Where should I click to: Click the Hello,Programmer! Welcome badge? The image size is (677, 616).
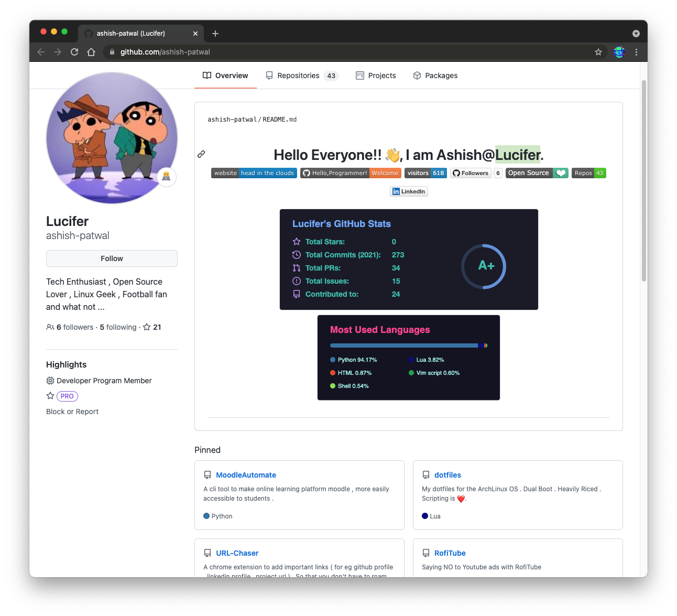pyautogui.click(x=351, y=173)
